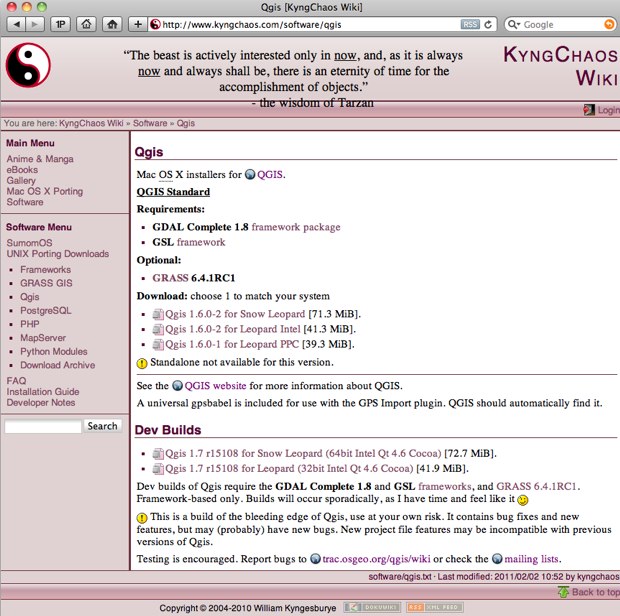The width and height of the screenshot is (620, 616).
Task: Open the Google search magnifier dropdown
Action: [x=514, y=25]
